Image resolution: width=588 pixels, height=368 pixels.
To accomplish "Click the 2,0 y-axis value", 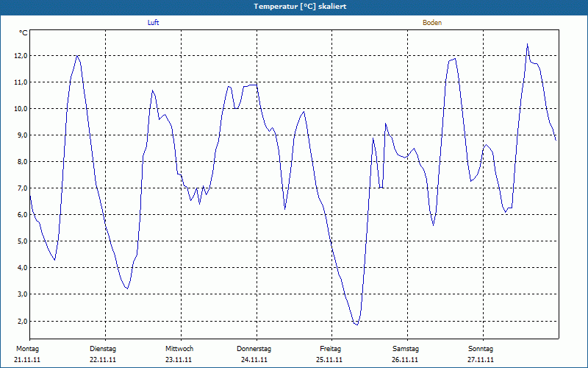I will click(x=22, y=321).
